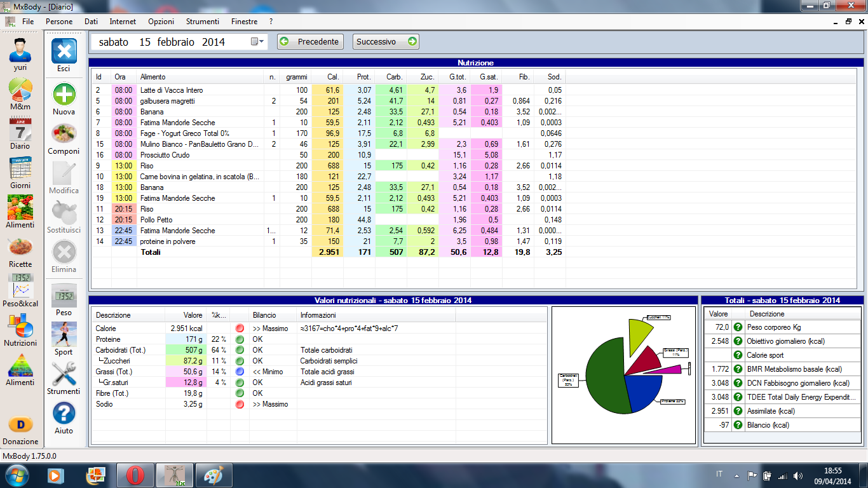Open the Ricette pasta dish icon
868x488 pixels.
point(20,248)
